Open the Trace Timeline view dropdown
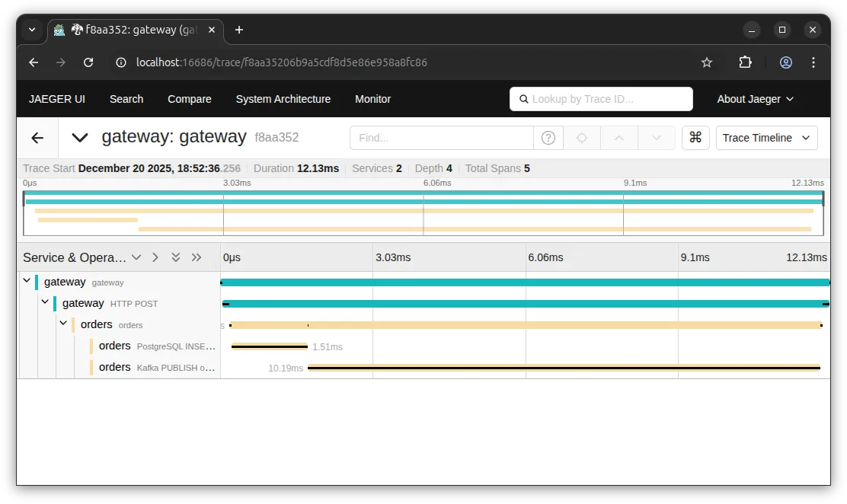The image size is (847, 504). [x=766, y=138]
